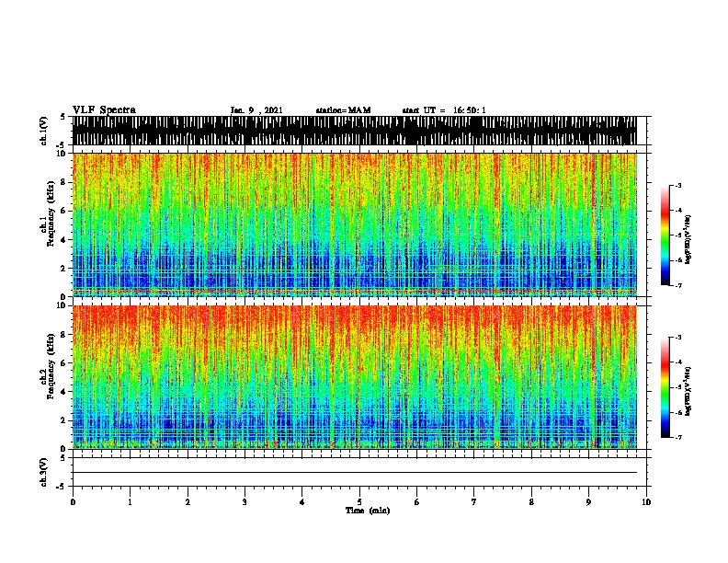The image size is (728, 563).
Task: Click the ch.2 spectrogram panel
Action: (355, 377)
